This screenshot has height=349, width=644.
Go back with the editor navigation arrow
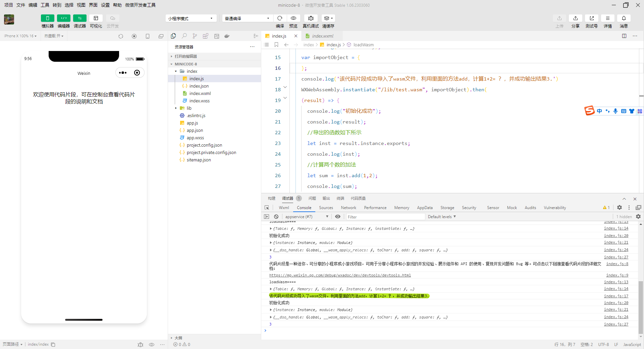coord(286,45)
